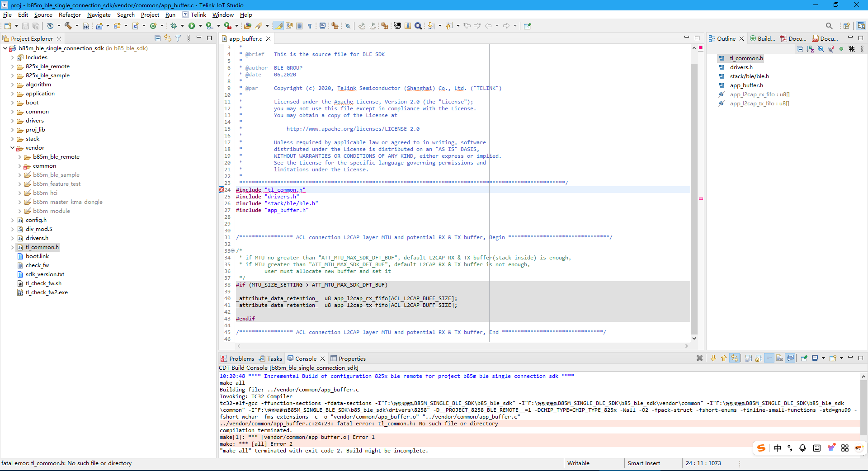This screenshot has height=471, width=868.
Task: Collapse the vendor folder in Project Explorer
Action: tap(12, 148)
